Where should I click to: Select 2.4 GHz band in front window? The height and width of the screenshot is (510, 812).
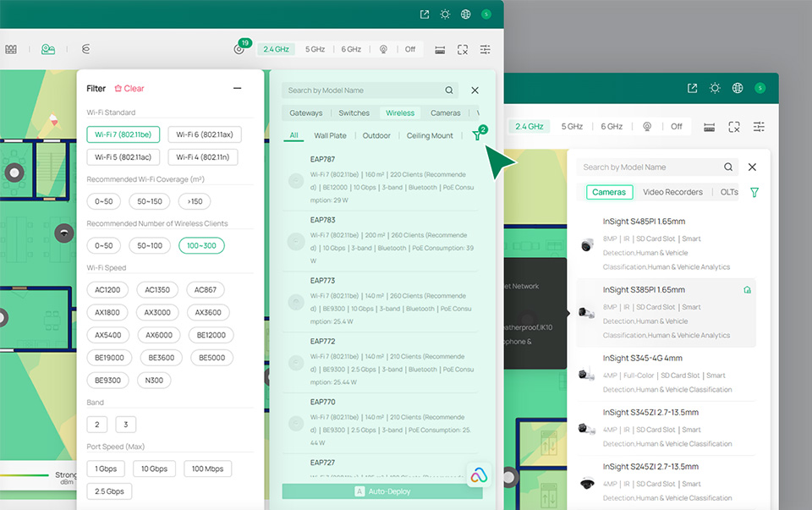coord(276,49)
